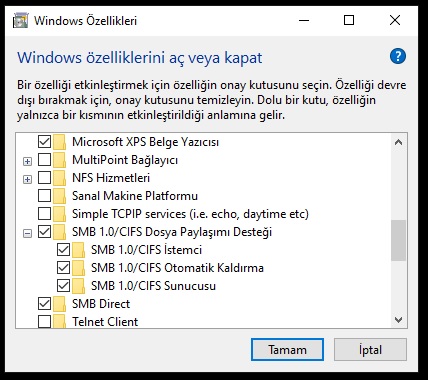Minimize the Windows Özellikleri window
Screen dimensions: 428x380
point(304,21)
